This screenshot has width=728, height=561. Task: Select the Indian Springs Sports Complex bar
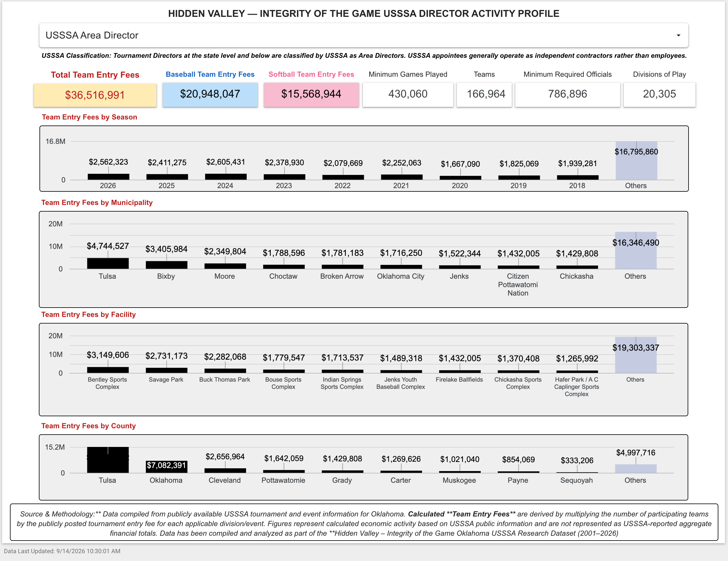tap(342, 371)
